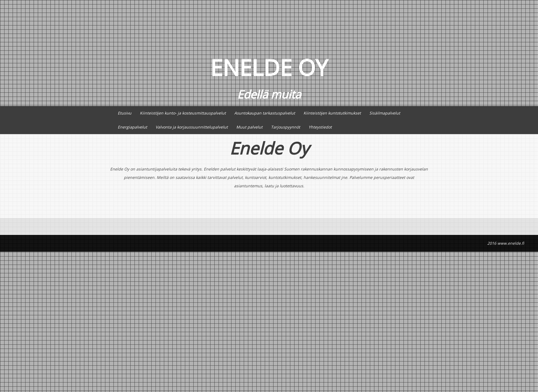Open Kiinteistöjen kunto- ja kosteusmittauspalvelut page
The height and width of the screenshot is (392, 538).
click(x=182, y=113)
